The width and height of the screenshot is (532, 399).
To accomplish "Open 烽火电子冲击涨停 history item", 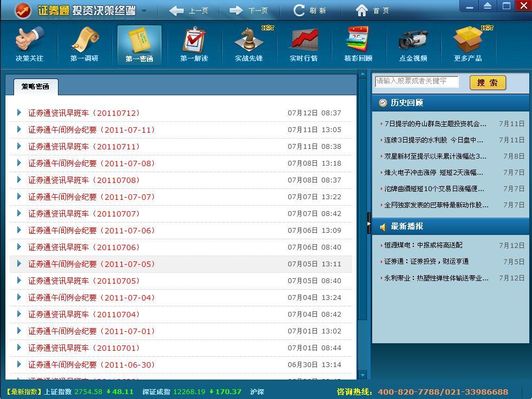I will [433, 173].
